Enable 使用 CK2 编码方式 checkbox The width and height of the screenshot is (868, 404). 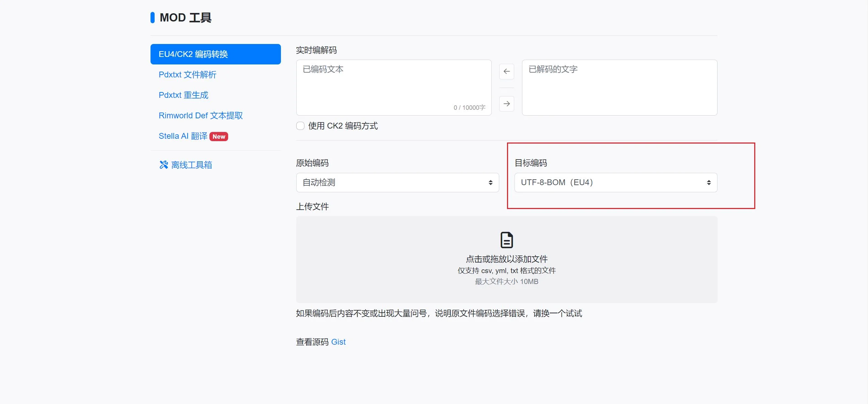[x=300, y=126]
